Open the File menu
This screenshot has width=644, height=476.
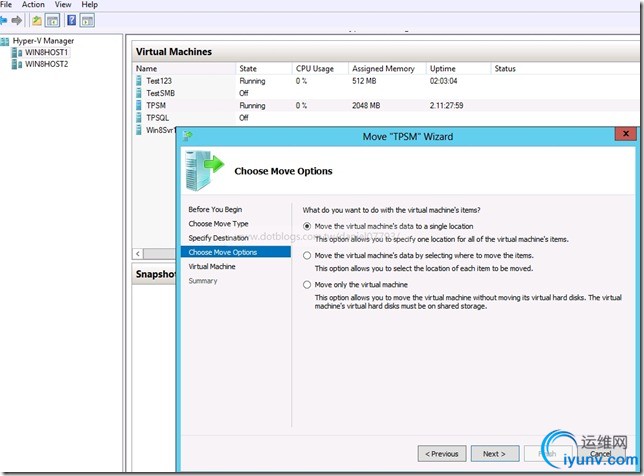click(6, 5)
